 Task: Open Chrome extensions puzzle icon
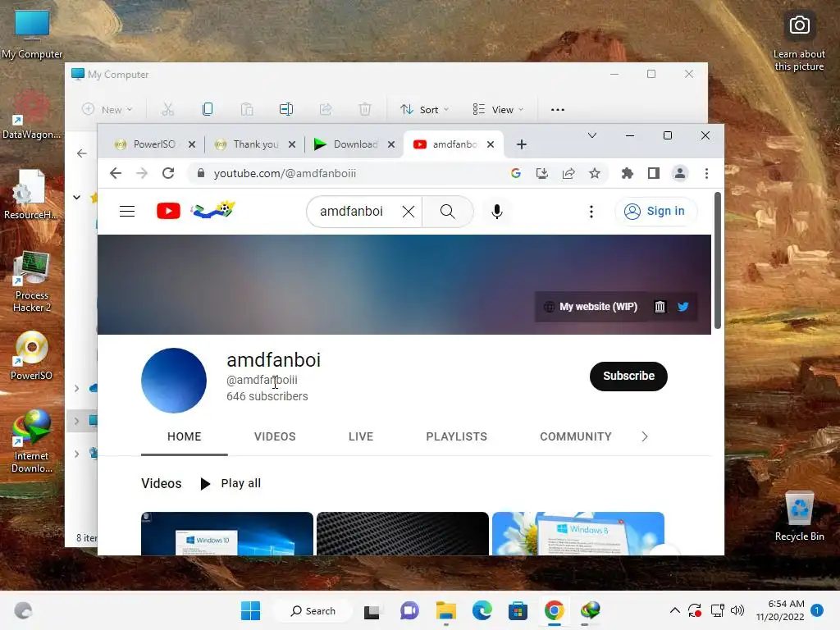pos(628,173)
